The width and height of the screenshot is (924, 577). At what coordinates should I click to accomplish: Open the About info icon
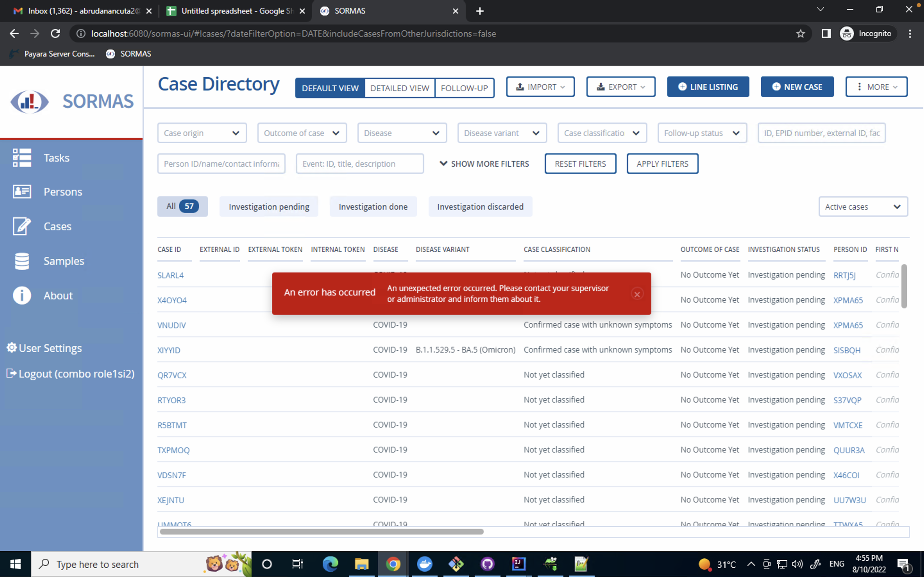pyautogui.click(x=22, y=295)
